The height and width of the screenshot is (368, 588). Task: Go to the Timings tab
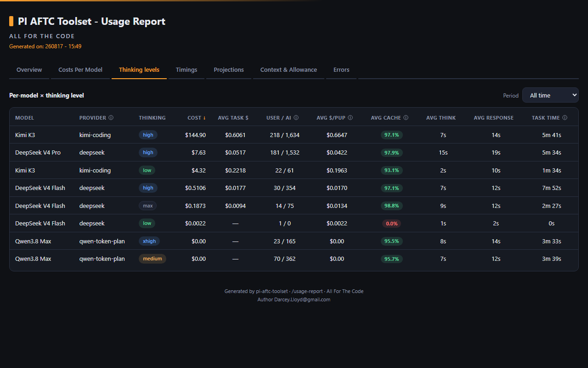pyautogui.click(x=187, y=70)
